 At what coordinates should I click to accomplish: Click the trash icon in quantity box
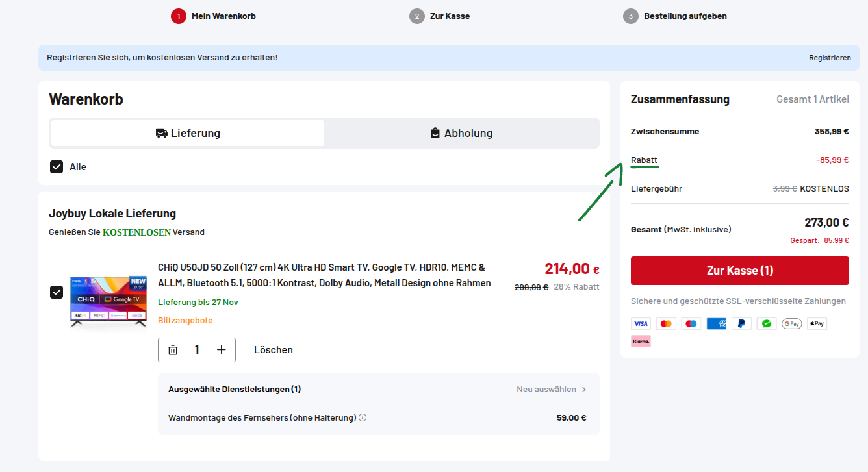point(173,350)
